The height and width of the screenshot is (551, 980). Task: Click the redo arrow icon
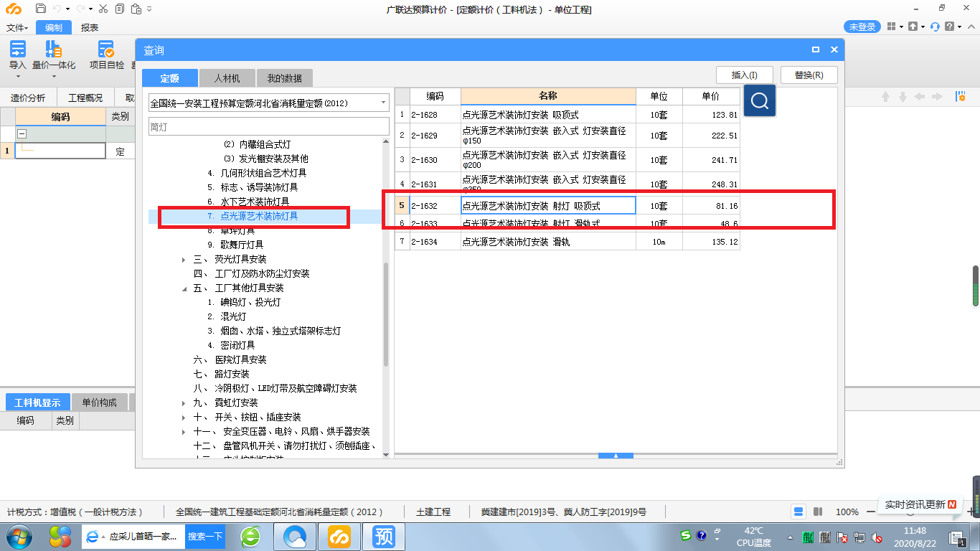coord(81,9)
